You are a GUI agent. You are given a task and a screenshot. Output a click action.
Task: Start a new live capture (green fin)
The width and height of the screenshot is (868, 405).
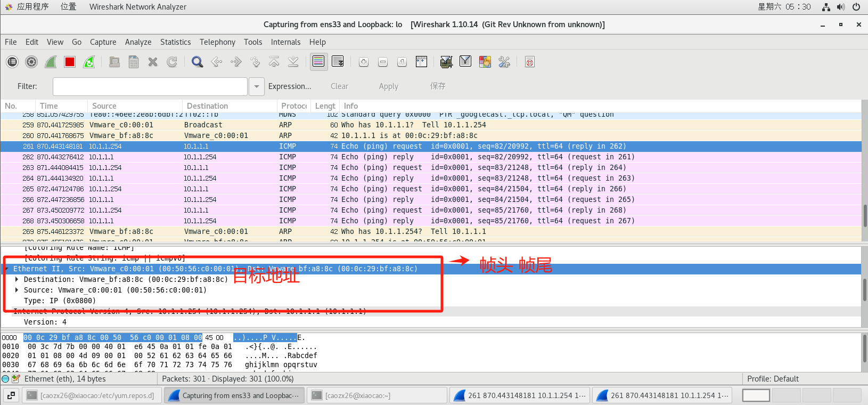pos(51,62)
